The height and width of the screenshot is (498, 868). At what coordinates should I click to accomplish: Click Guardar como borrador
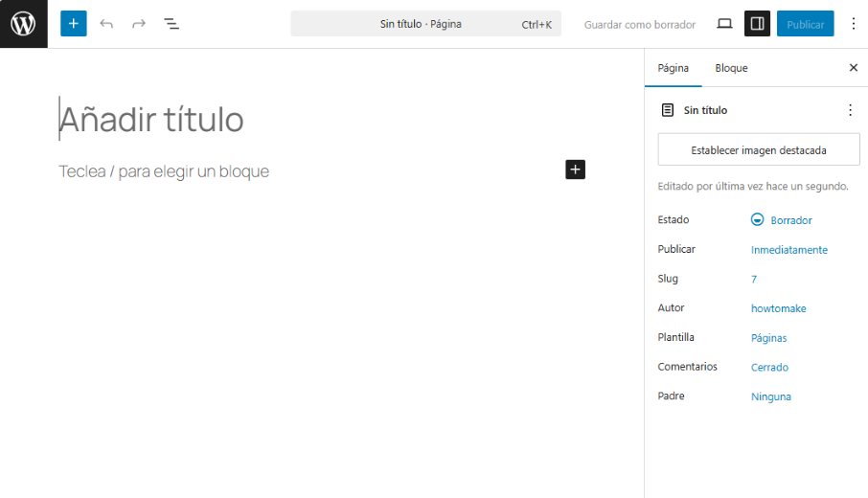[x=640, y=24]
